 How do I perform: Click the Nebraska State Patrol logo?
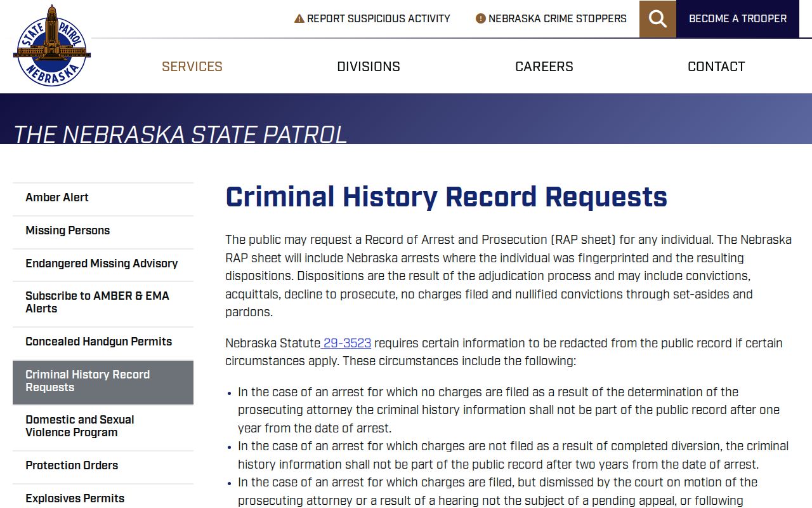(x=52, y=46)
